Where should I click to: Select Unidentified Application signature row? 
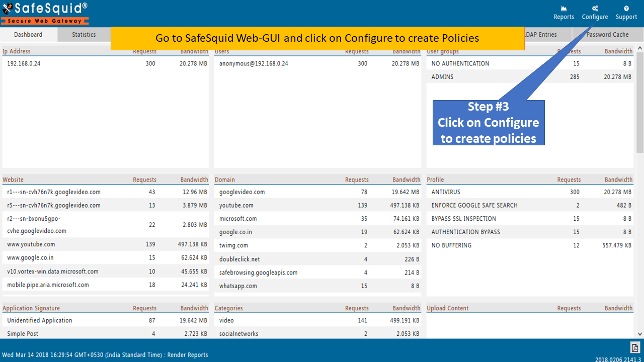(x=105, y=320)
